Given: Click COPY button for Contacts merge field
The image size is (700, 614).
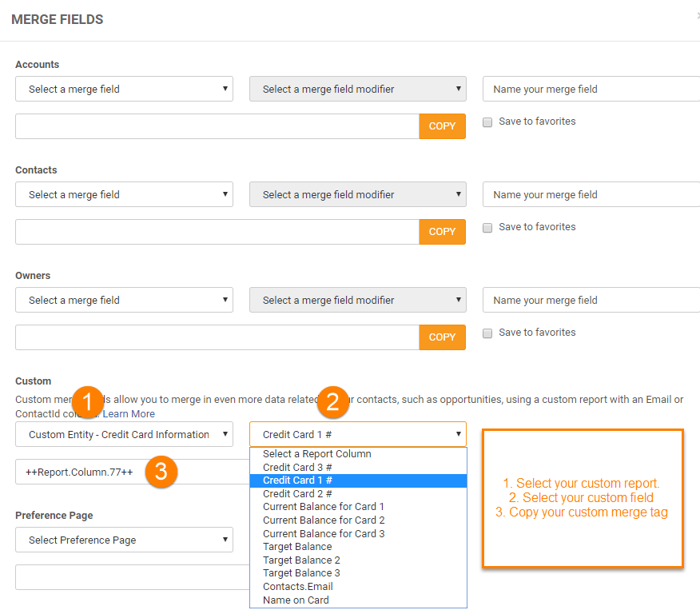Looking at the screenshot, I should point(442,232).
